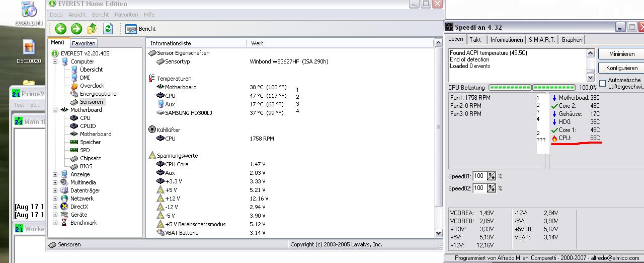
Task: Select the Motherboard child tree item
Action: pos(96,134)
